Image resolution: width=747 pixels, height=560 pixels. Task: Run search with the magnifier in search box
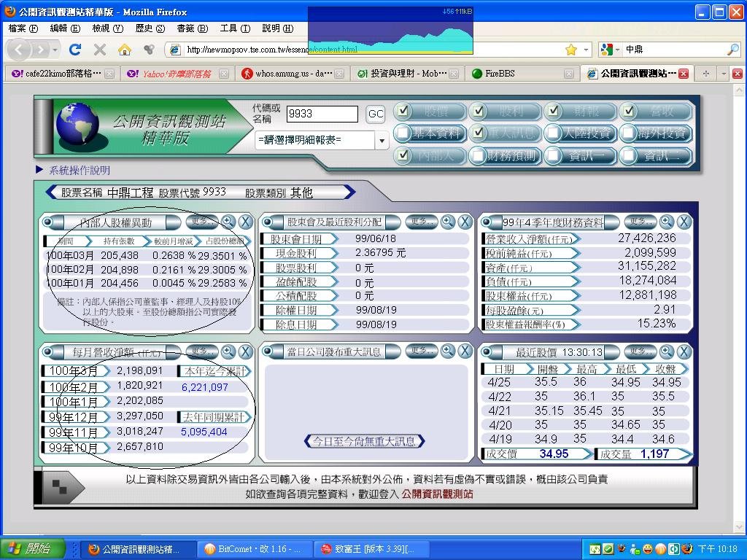pyautogui.click(x=733, y=49)
